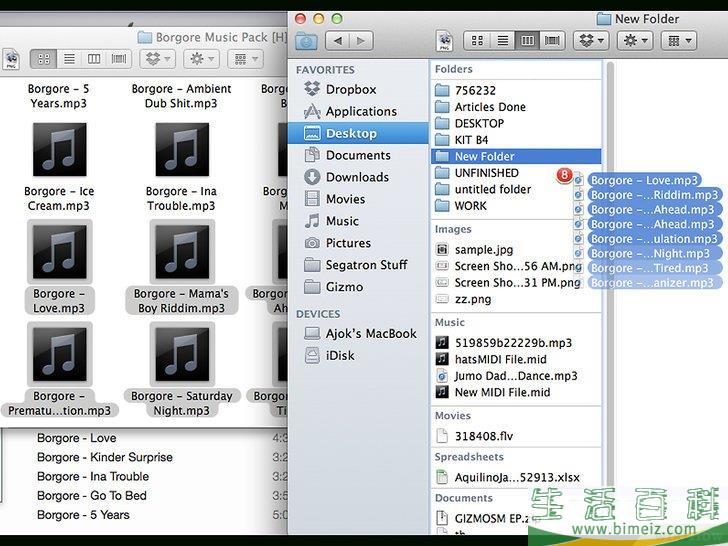Click Borgore - Saturday Night.mp3 icon
The height and width of the screenshot is (546, 728).
click(182, 354)
